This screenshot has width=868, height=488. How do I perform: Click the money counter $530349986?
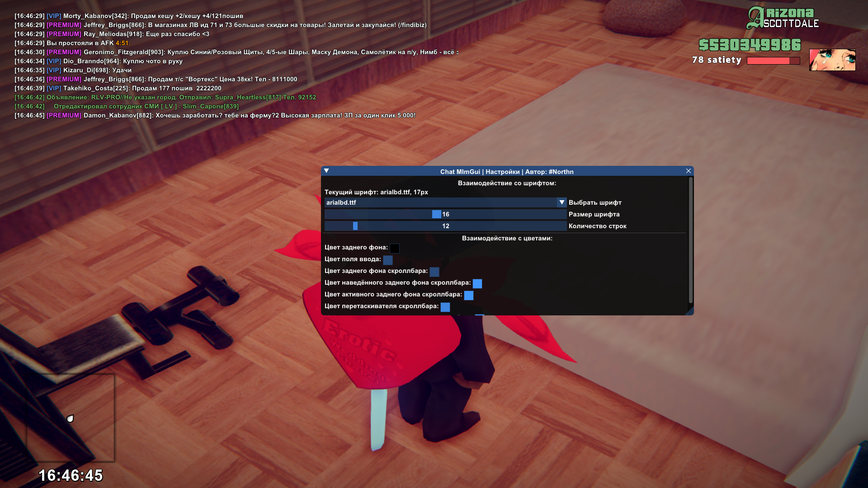pos(750,45)
